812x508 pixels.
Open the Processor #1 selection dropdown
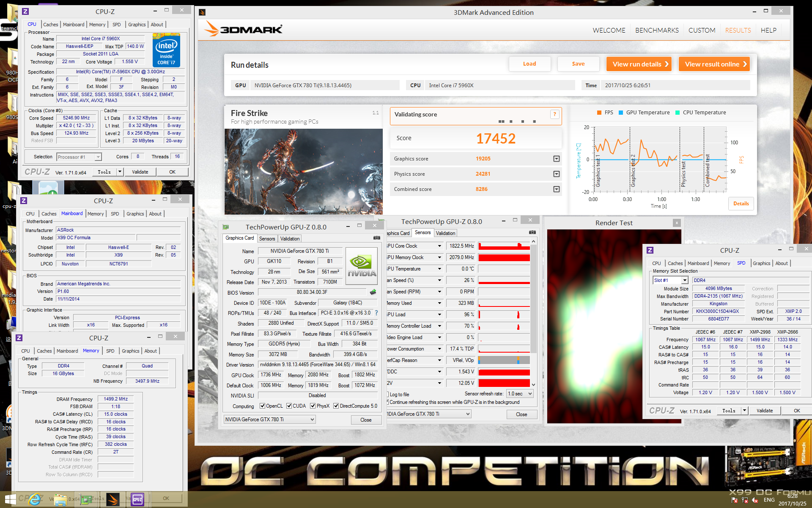(x=98, y=157)
